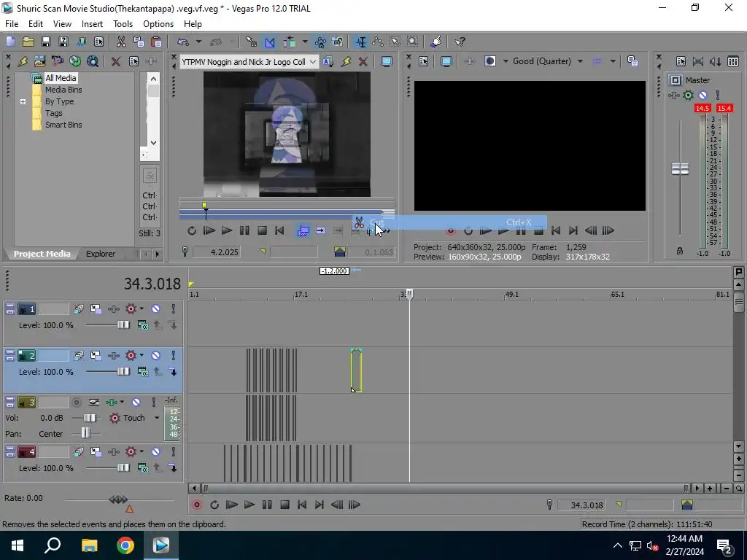Image resolution: width=747 pixels, height=560 pixels.
Task: Open Project Video Properties in preview window
Action: click(424, 61)
